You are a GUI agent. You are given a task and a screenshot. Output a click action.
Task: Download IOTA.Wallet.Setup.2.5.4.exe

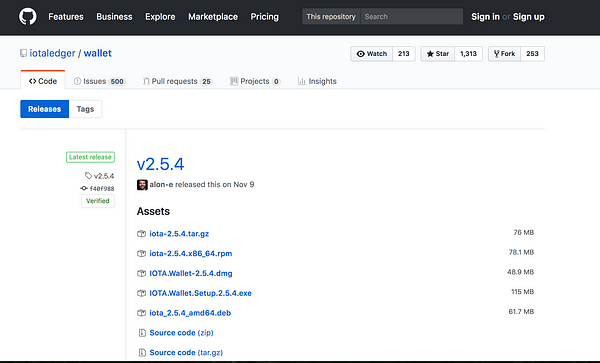[201, 293]
